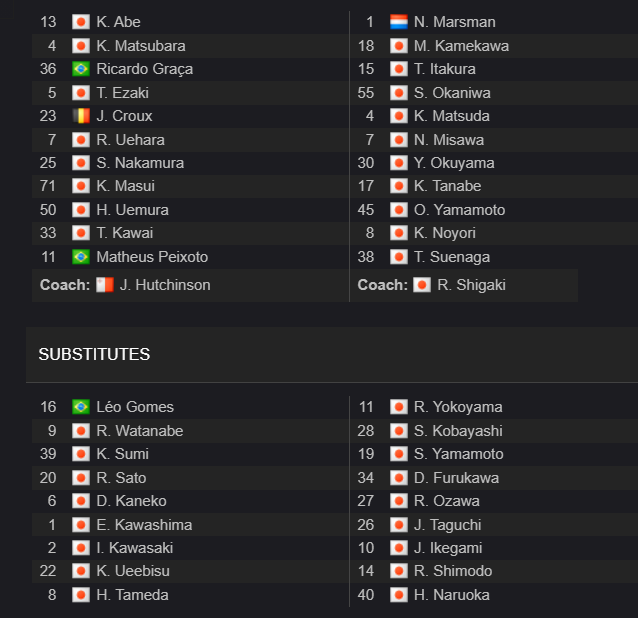Select substitute J. Ikegami
Viewport: 638px width, 618px height.
point(448,548)
